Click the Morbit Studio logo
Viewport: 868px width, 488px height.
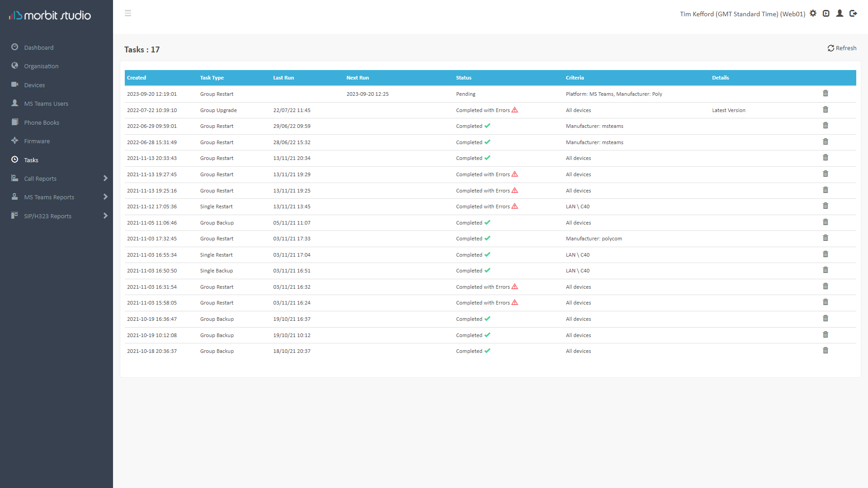(50, 15)
